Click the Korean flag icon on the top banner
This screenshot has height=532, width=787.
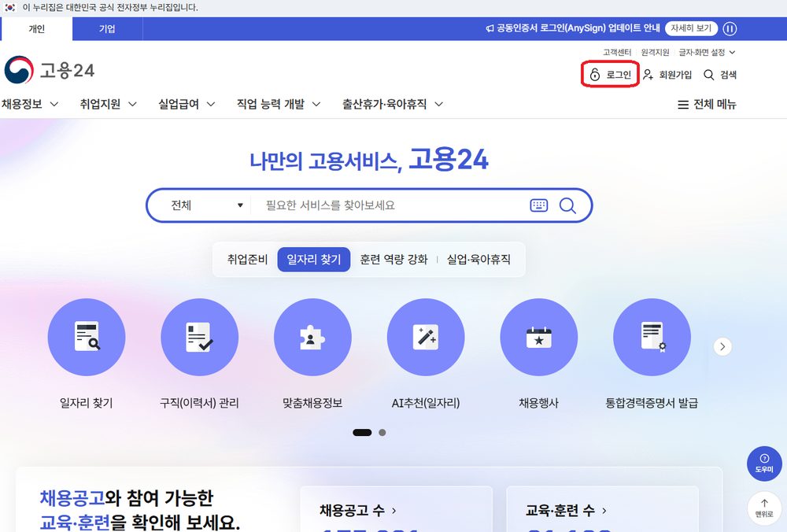pos(10,8)
